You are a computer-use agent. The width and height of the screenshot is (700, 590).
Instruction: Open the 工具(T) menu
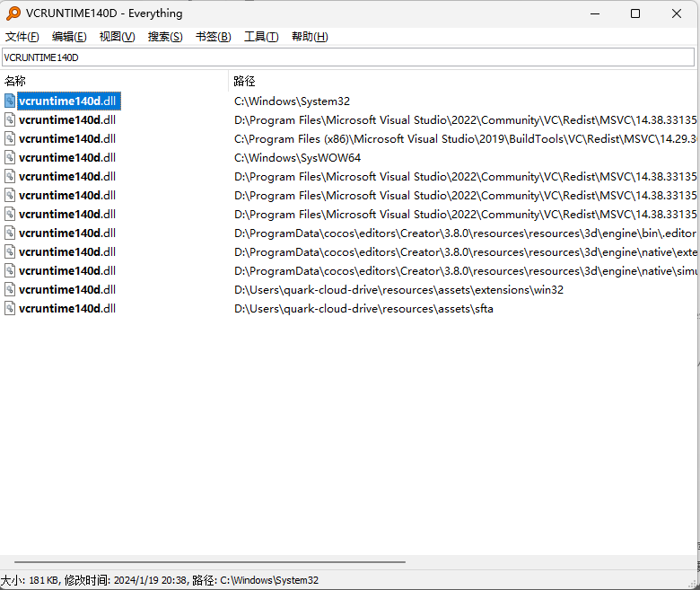(261, 37)
